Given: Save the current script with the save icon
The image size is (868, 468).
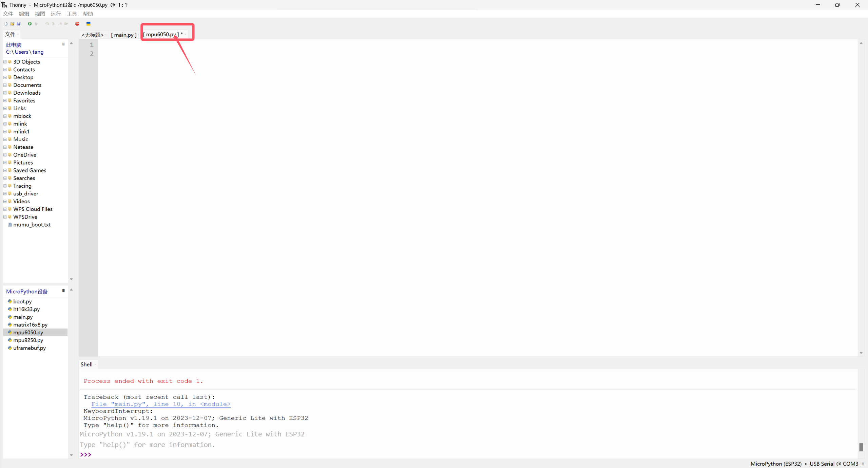Looking at the screenshot, I should tap(19, 24).
